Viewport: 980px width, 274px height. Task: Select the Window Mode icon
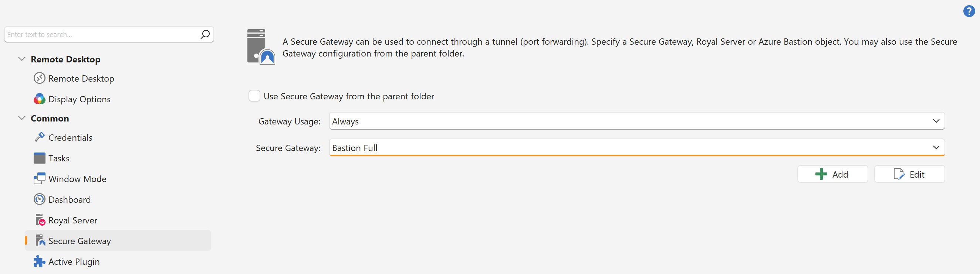point(39,179)
